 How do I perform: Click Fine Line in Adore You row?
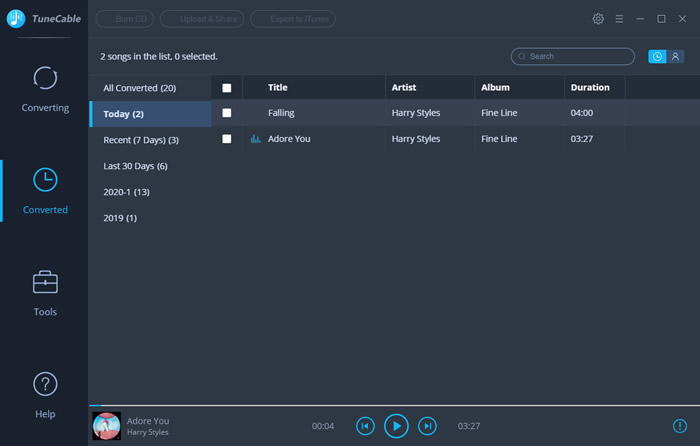[499, 139]
